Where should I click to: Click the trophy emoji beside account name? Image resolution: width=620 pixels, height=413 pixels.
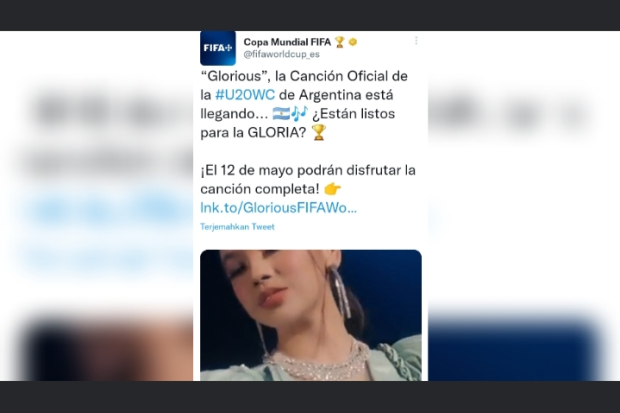340,42
